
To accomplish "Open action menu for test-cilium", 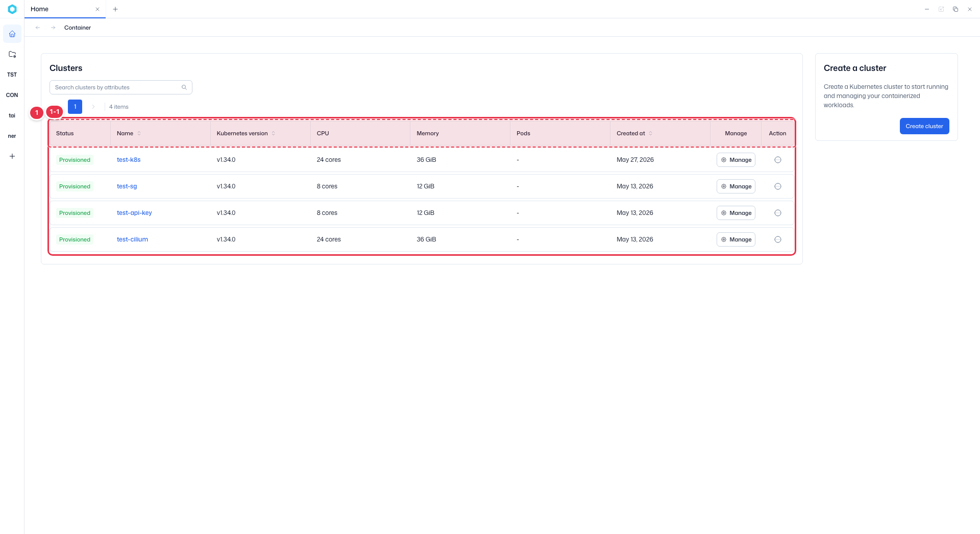I will pyautogui.click(x=778, y=239).
